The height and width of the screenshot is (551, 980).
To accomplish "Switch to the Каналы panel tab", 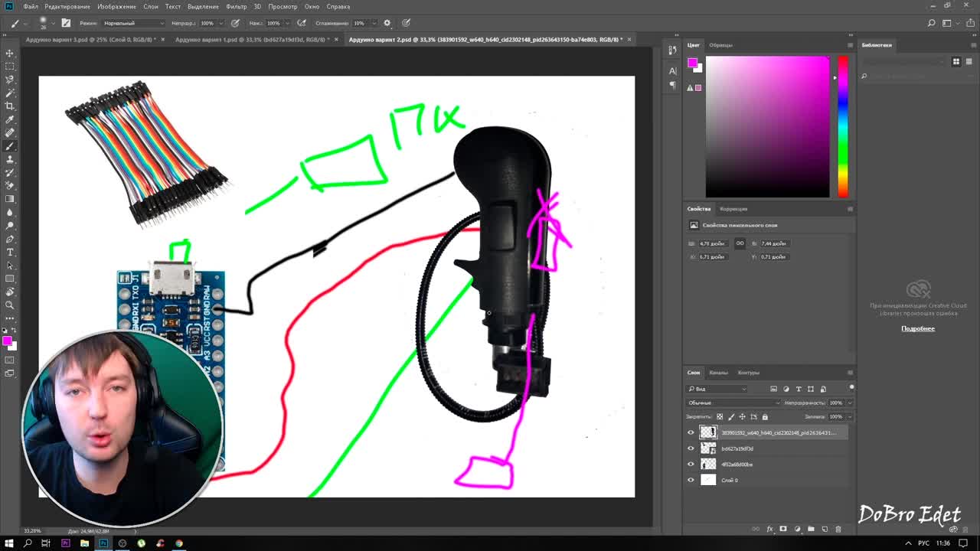I will click(x=718, y=373).
